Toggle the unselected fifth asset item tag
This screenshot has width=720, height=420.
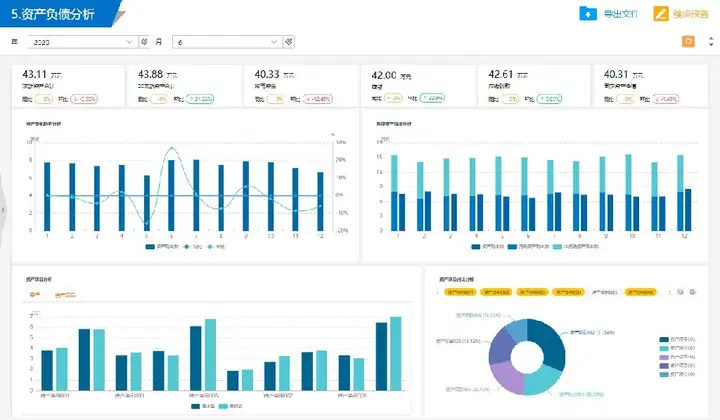coord(604,292)
